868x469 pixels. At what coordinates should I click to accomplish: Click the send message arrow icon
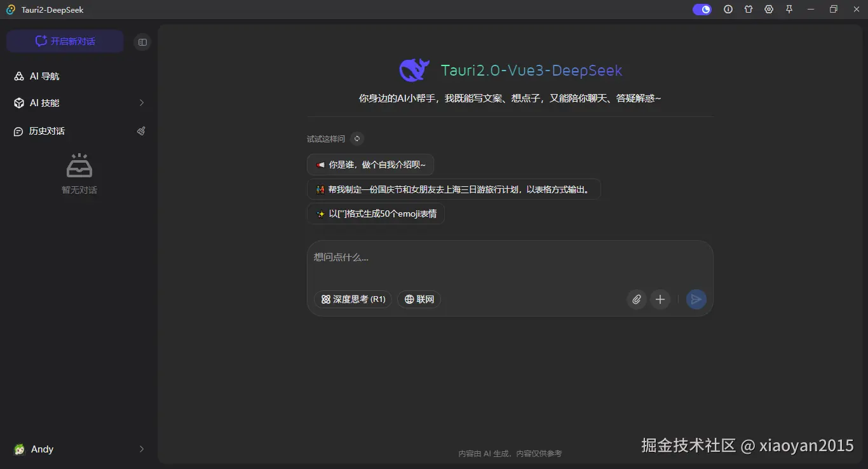tap(696, 299)
